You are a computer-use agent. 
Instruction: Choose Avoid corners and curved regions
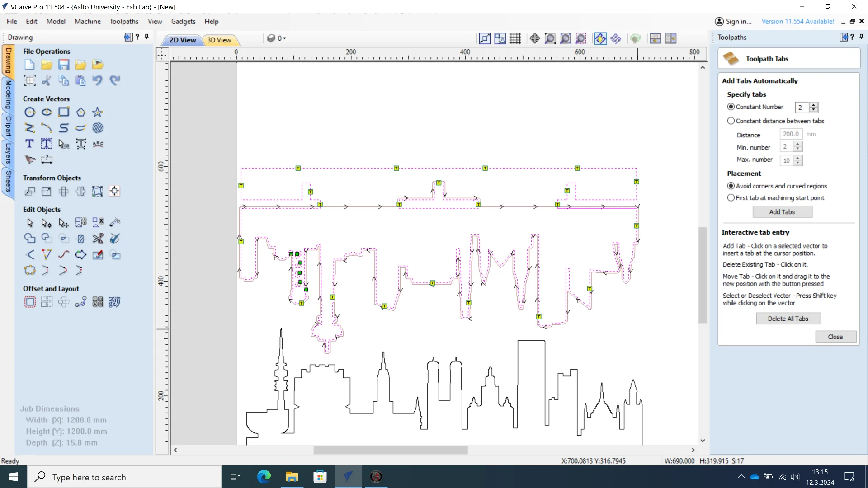[731, 186]
